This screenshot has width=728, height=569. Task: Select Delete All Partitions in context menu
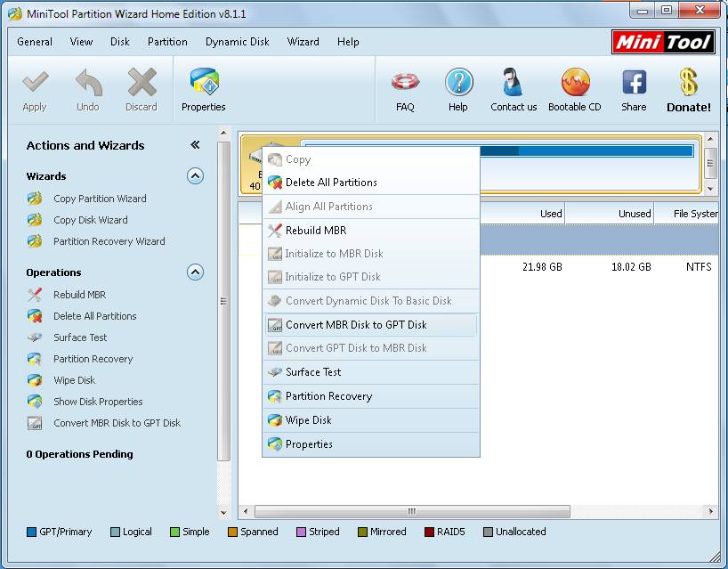click(x=371, y=182)
